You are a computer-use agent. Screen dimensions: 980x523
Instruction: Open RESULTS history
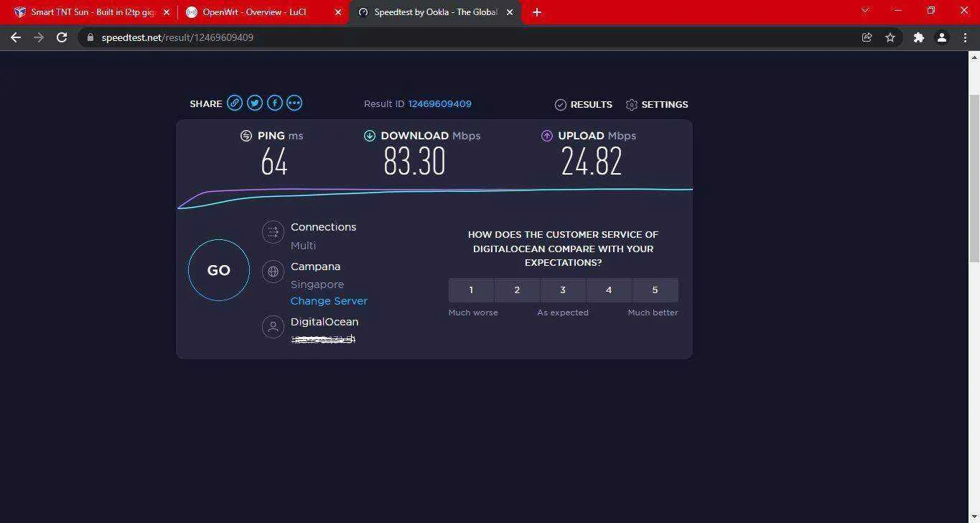584,105
